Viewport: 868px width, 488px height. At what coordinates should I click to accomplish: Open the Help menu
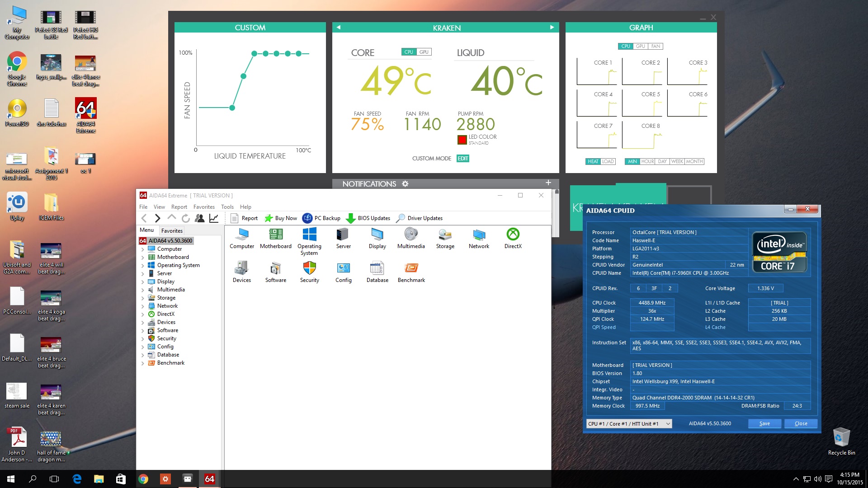tap(245, 207)
